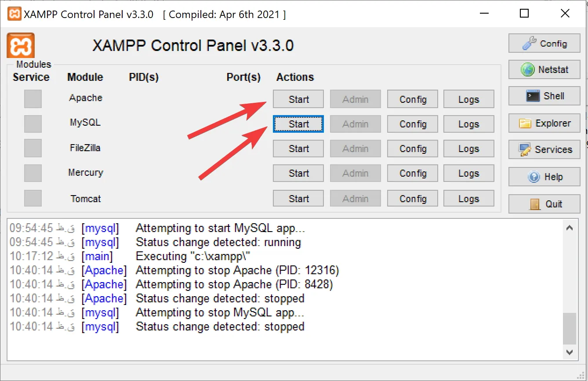The height and width of the screenshot is (381, 588).
Task: Open Help with the question mark icon
Action: click(x=544, y=177)
